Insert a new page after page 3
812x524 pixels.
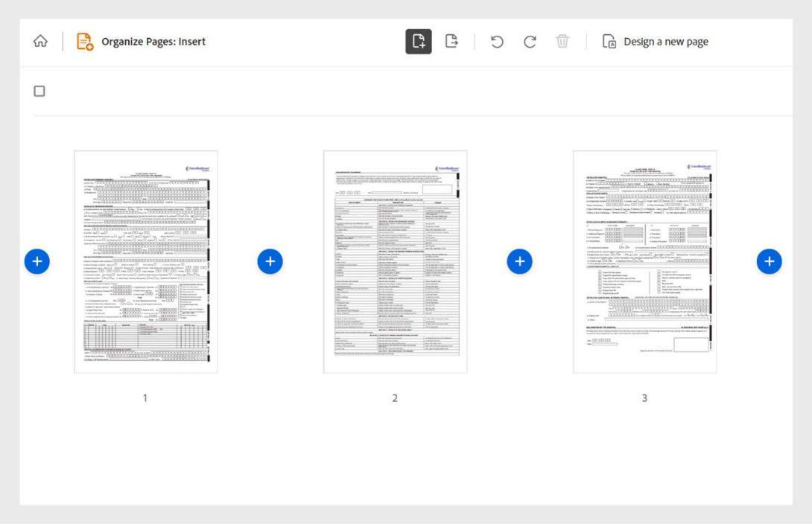[x=769, y=261]
